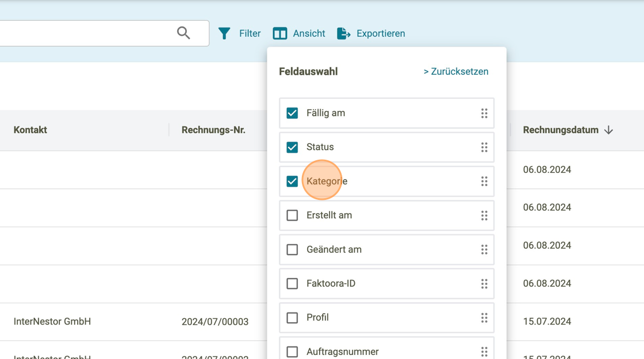This screenshot has height=359, width=644.
Task: Uncheck the Fällig am checkbox
Action: point(292,113)
